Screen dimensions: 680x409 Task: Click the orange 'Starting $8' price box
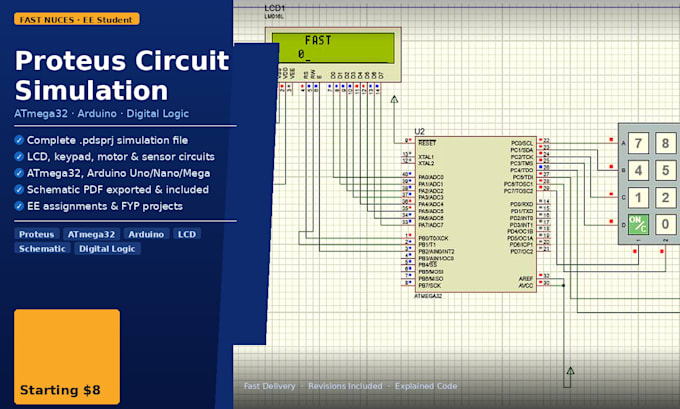(67, 357)
